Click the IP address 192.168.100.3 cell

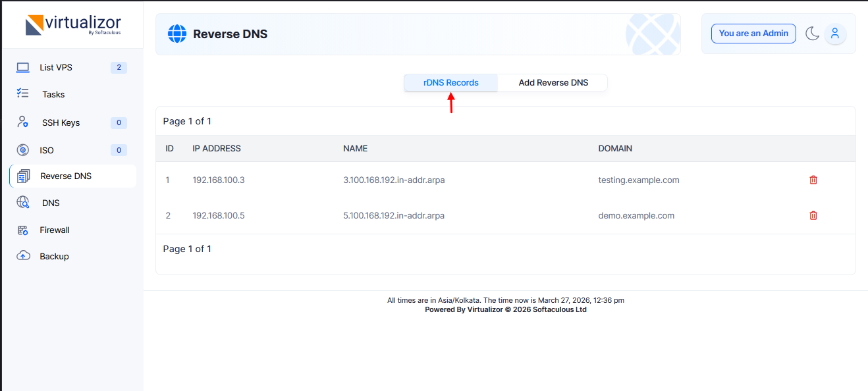click(x=219, y=180)
